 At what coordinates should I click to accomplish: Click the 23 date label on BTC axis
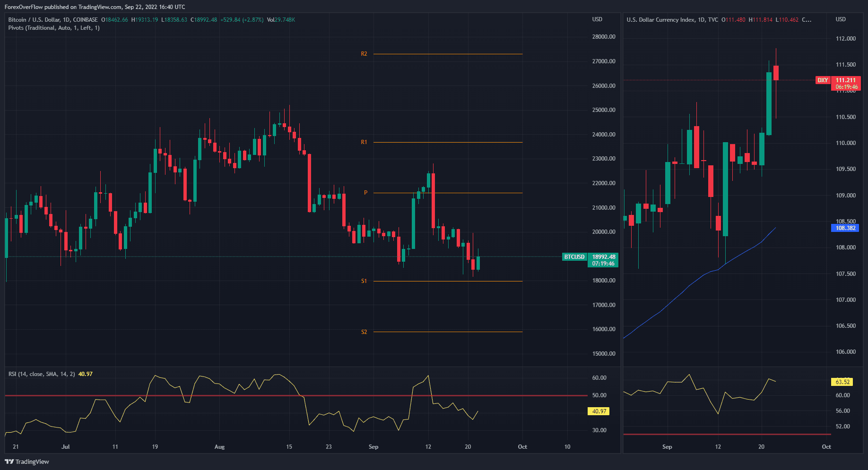tap(329, 447)
